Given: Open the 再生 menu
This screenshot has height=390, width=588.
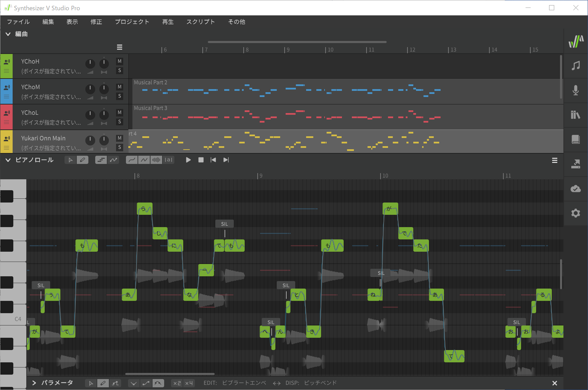Looking at the screenshot, I should (168, 22).
